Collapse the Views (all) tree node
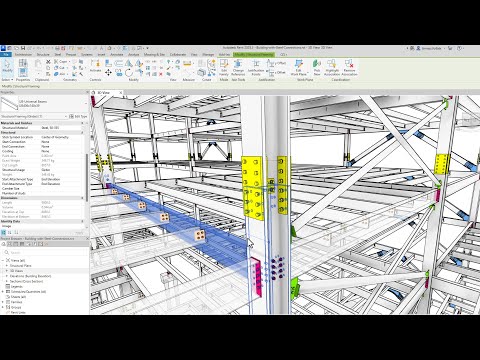Image resolution: width=480 pixels, height=360 pixels. (x=3, y=260)
